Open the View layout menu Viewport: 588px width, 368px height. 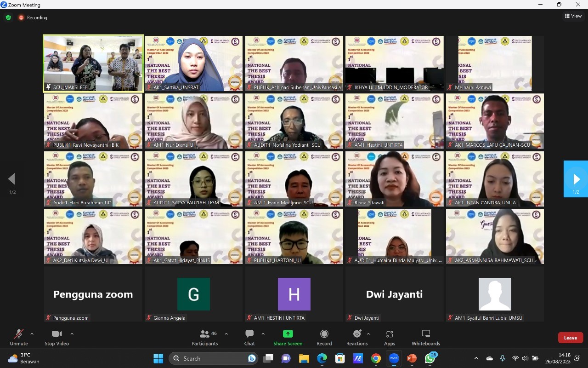(x=573, y=16)
